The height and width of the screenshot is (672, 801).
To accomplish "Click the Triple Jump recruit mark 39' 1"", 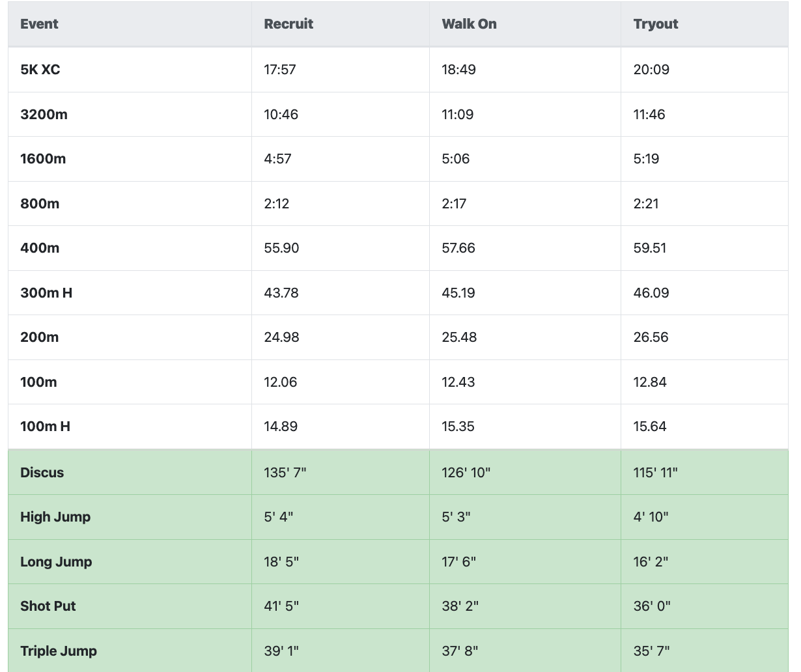I will [281, 651].
